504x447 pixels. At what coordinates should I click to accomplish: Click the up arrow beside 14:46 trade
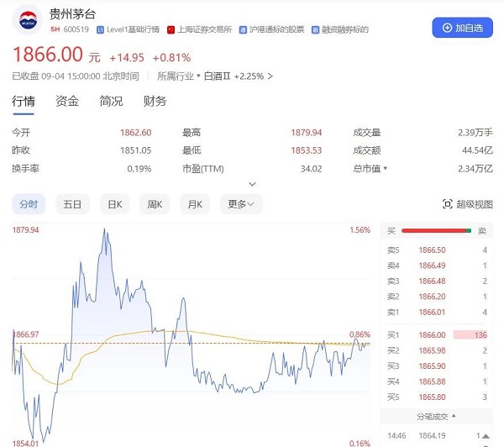[x=486, y=436]
